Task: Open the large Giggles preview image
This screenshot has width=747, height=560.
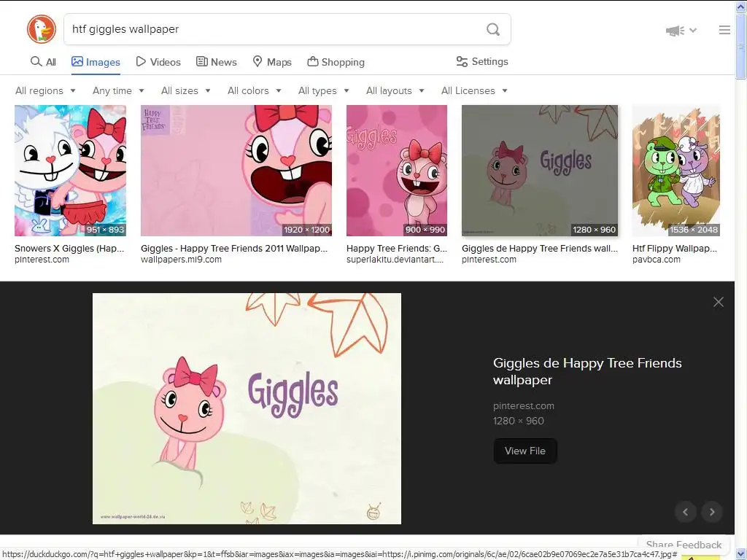Action: pyautogui.click(x=247, y=408)
